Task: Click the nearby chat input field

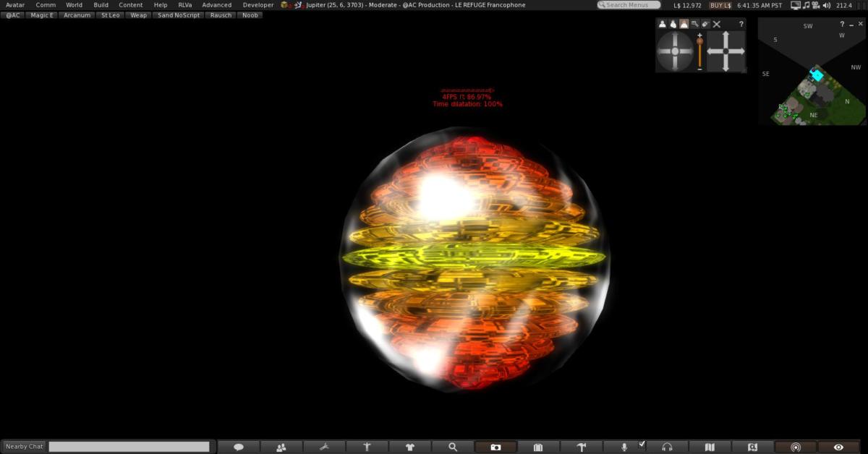Action: coord(129,447)
